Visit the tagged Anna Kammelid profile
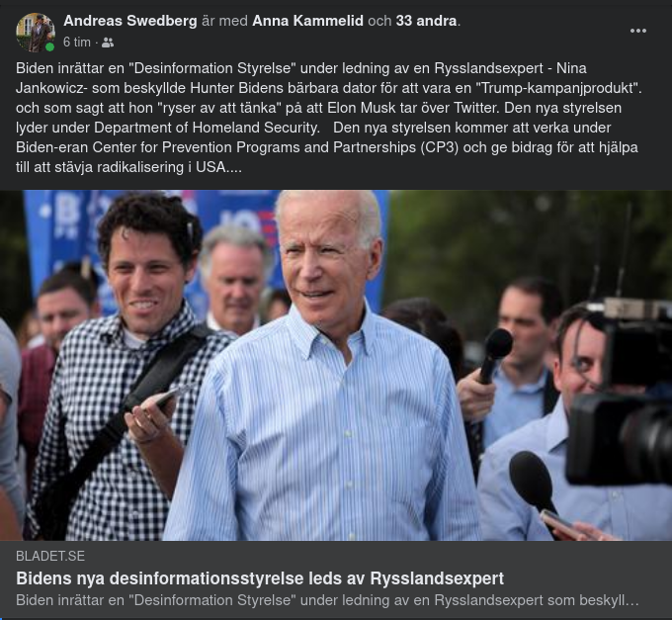Image resolution: width=672 pixels, height=620 pixels. (x=307, y=21)
